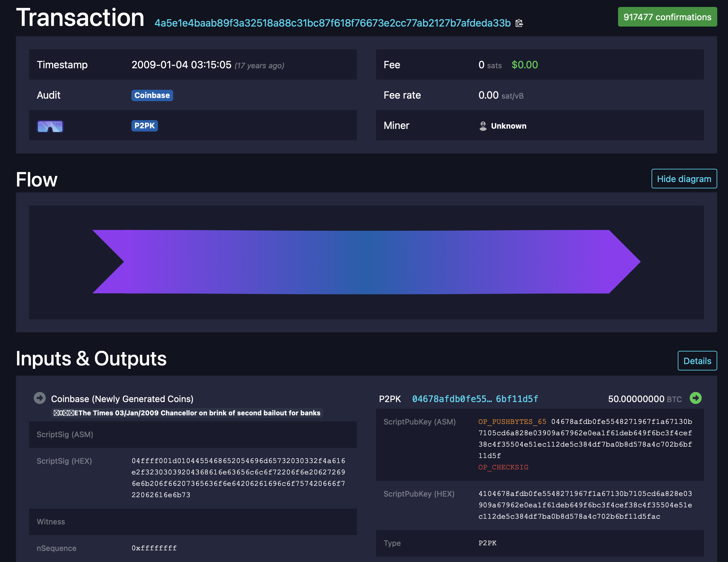Click the sunglasses privacy icon
Image resolution: width=728 pixels, height=562 pixels.
tap(50, 126)
